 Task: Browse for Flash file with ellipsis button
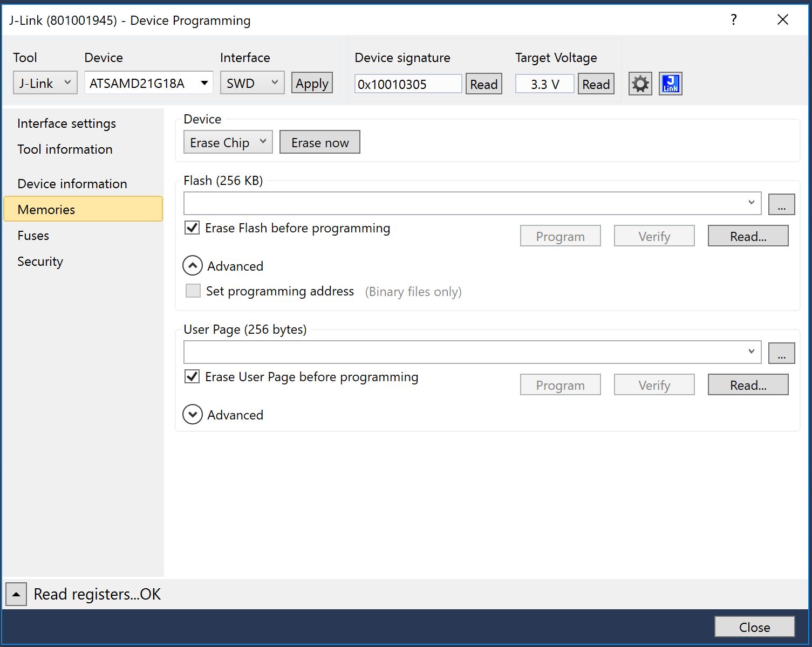tap(781, 204)
